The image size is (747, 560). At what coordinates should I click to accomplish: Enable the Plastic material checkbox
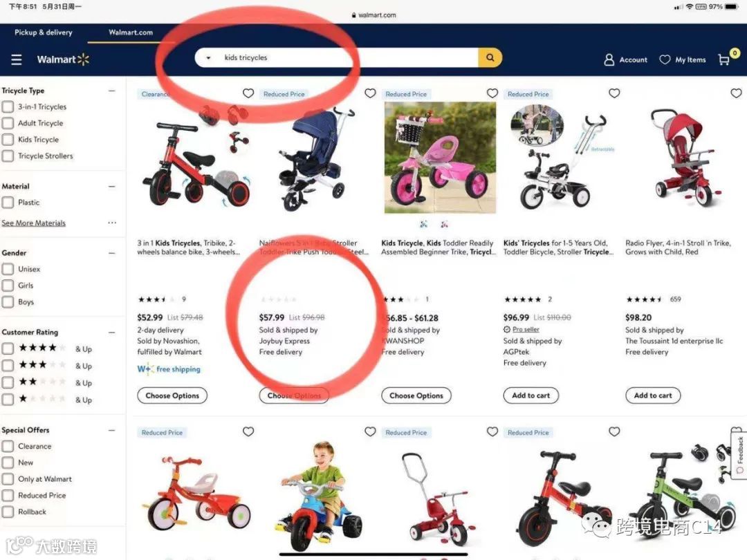(x=8, y=203)
